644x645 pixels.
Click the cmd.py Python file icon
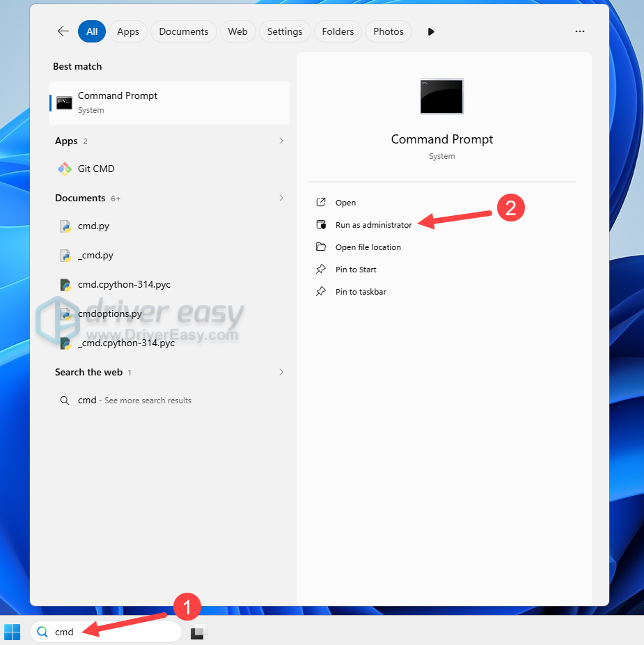tap(65, 226)
